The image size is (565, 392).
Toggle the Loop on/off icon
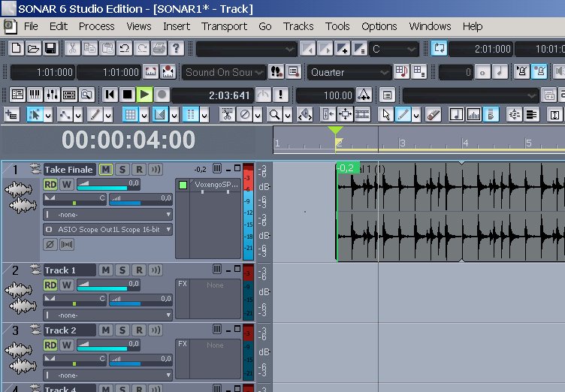(x=440, y=48)
